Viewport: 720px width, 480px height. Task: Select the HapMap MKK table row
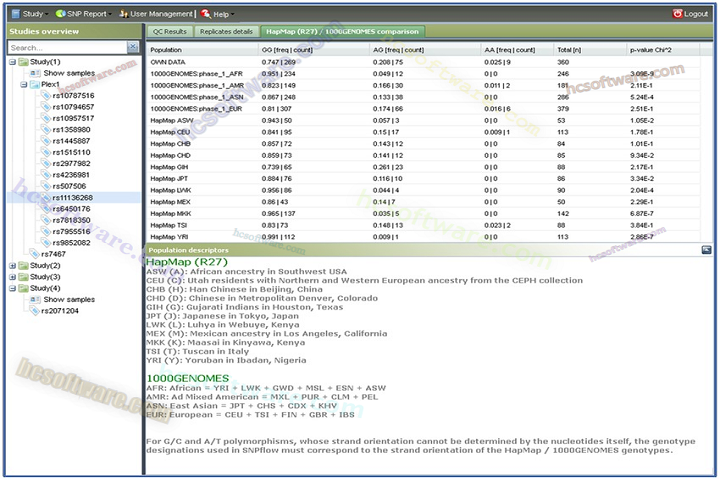(x=423, y=214)
